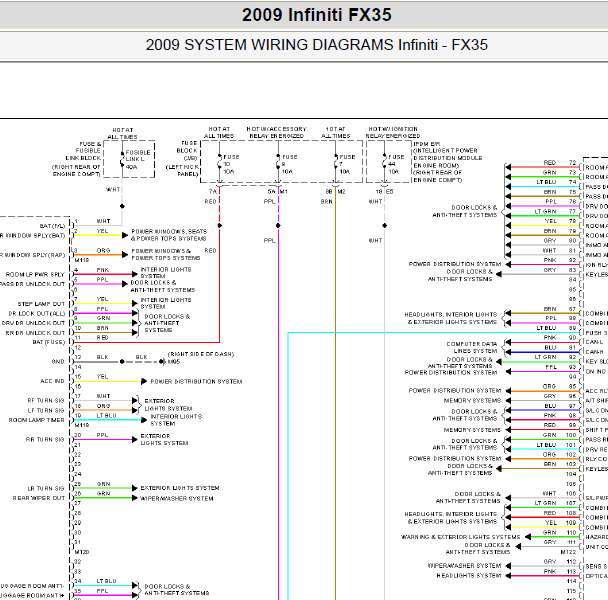The image size is (608, 600).
Task: Click the "FUSE 44 10A" label
Action: click(x=396, y=164)
